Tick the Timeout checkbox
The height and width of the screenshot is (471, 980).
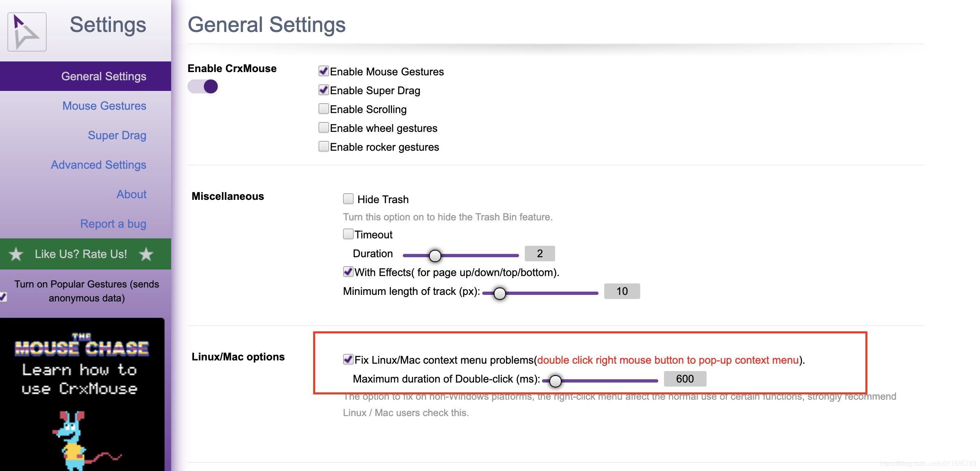click(x=348, y=234)
